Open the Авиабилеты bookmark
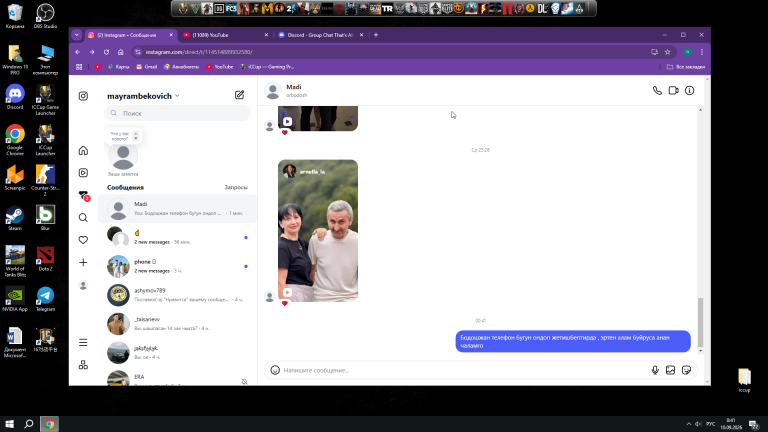The height and width of the screenshot is (432, 768). (181, 67)
